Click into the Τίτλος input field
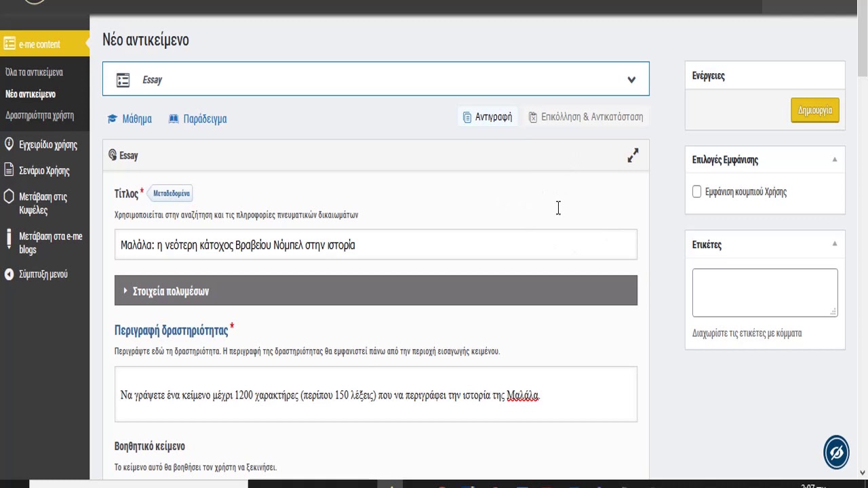The image size is (868, 488). point(376,245)
